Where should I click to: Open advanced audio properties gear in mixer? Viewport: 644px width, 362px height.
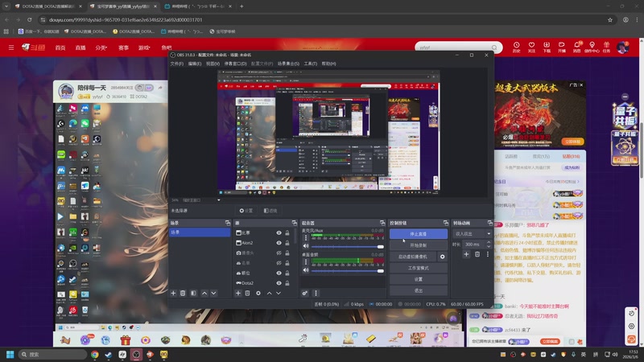[x=305, y=293]
